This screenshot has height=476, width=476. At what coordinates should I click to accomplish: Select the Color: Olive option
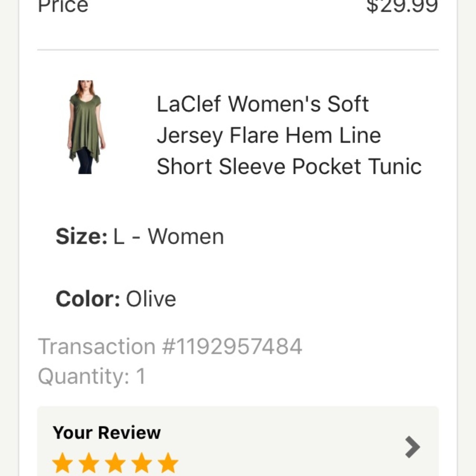coord(116,298)
